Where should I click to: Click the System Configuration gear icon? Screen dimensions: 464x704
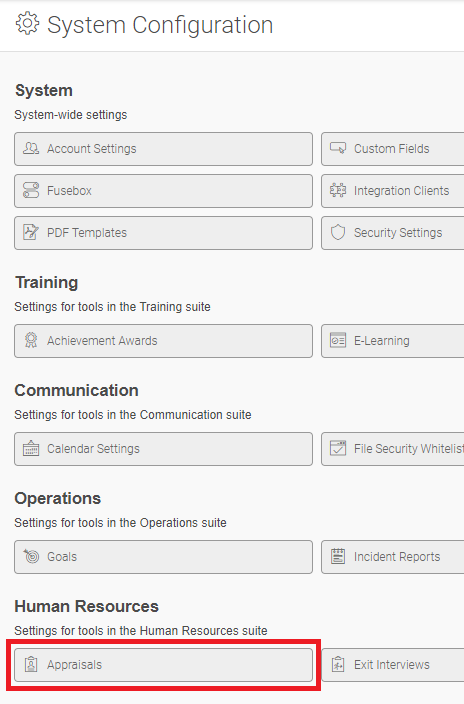click(x=27, y=24)
